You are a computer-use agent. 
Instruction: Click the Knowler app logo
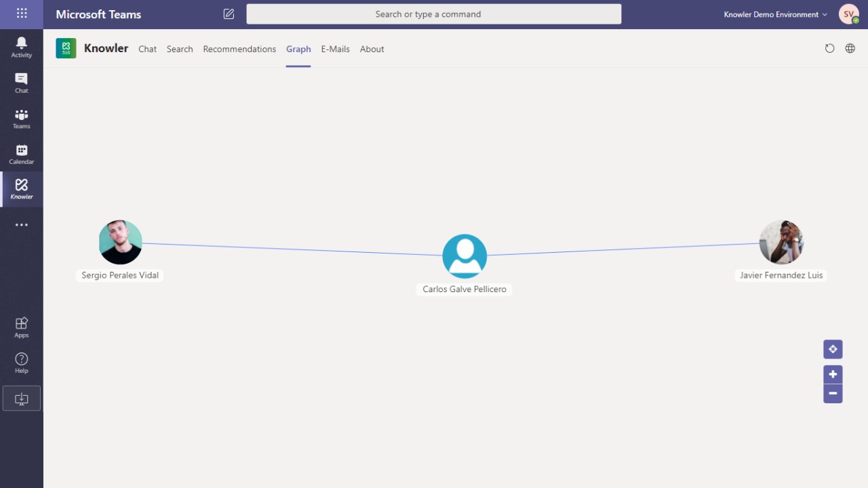tap(66, 48)
